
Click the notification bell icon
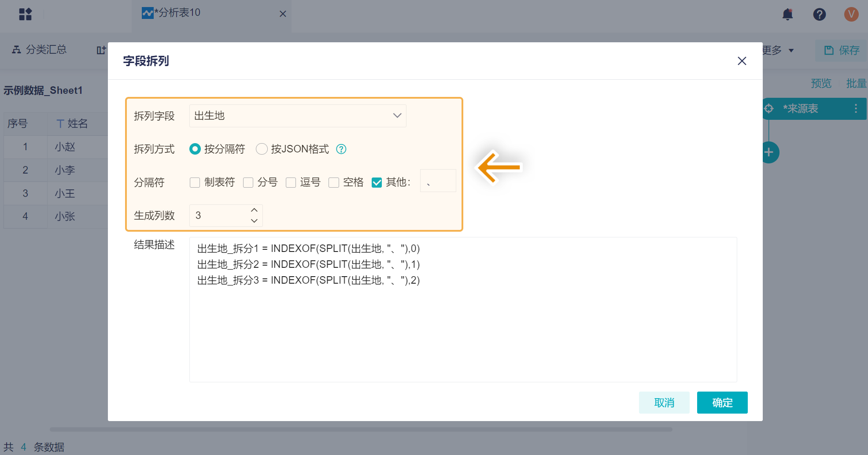pyautogui.click(x=787, y=15)
